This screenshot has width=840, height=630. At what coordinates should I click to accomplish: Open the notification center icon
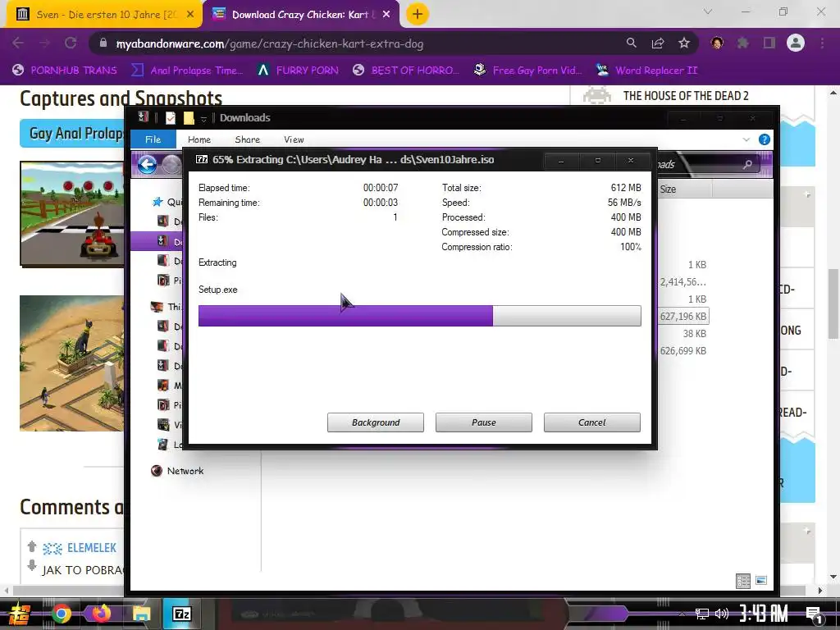pyautogui.click(x=814, y=615)
